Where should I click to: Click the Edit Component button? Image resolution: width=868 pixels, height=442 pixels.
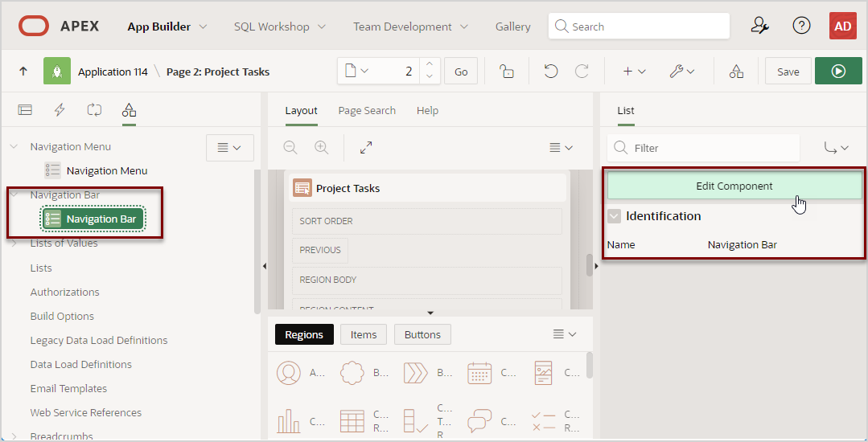(x=734, y=186)
